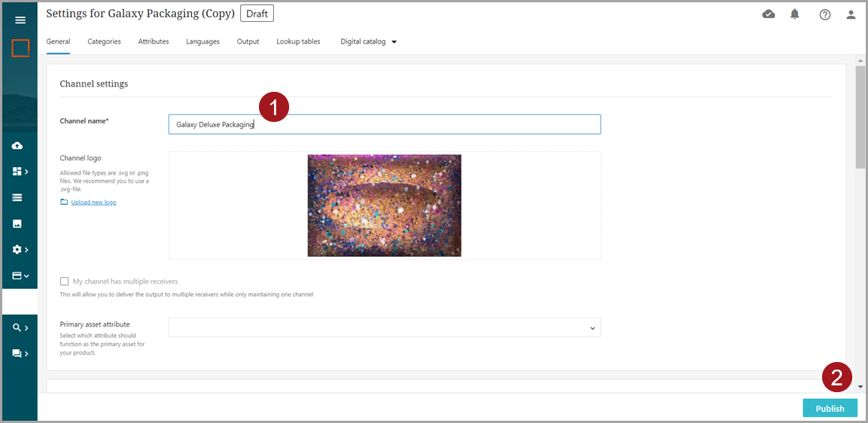This screenshot has height=423, width=868.
Task: Click the Publish button
Action: coord(830,409)
